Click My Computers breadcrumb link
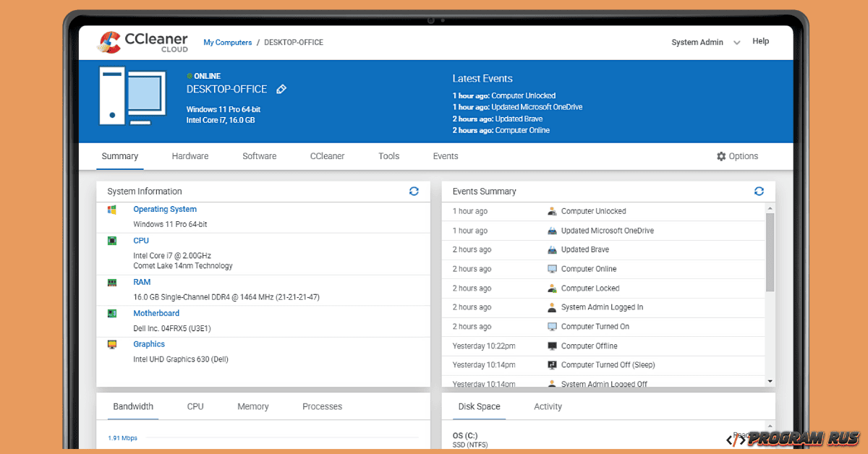This screenshot has width=868, height=454. pos(227,42)
